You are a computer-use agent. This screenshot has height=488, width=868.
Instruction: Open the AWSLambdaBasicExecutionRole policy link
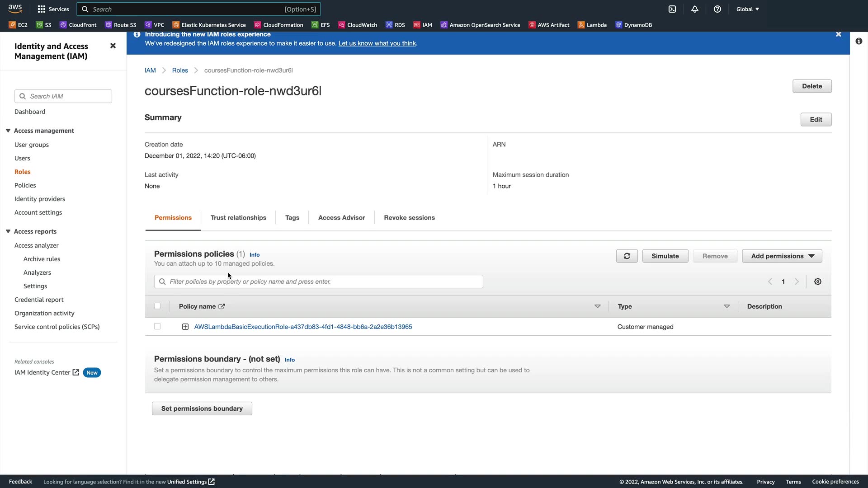click(x=303, y=327)
